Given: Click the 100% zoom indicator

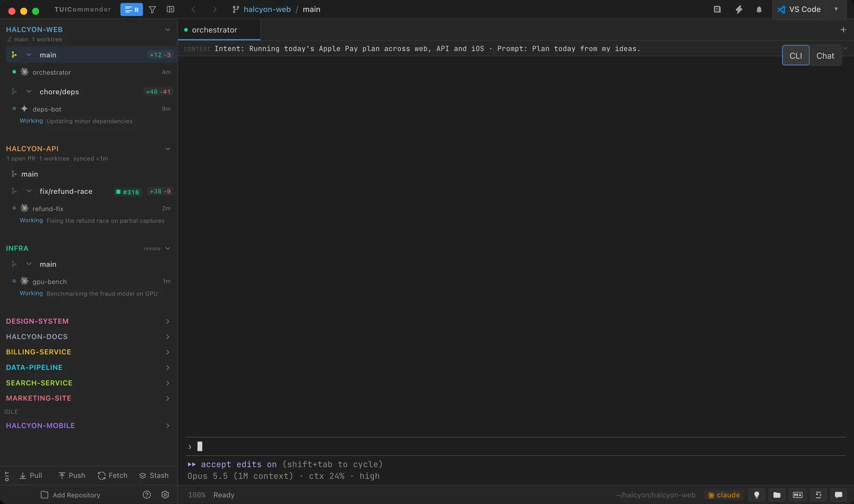Looking at the screenshot, I should coord(197,495).
